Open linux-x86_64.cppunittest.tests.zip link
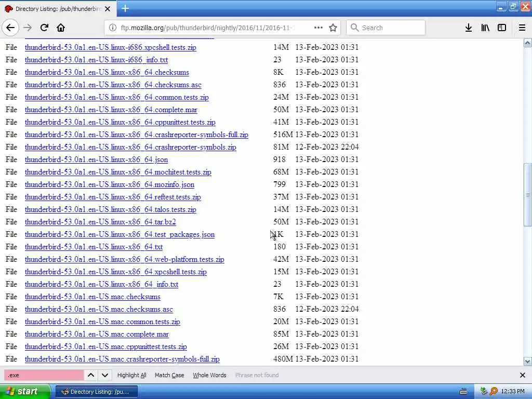This screenshot has width=532, height=399. (120, 122)
